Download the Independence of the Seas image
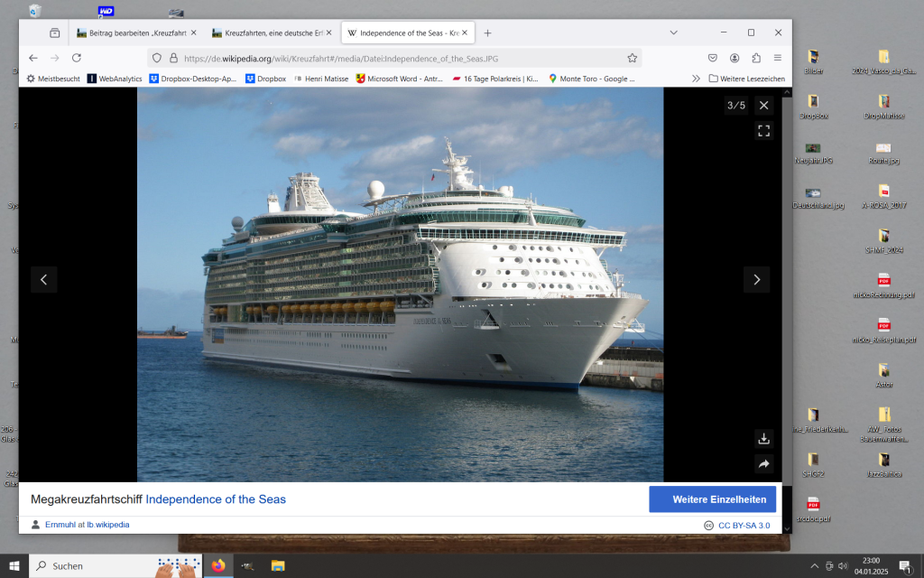The height and width of the screenshot is (578, 924). click(763, 439)
